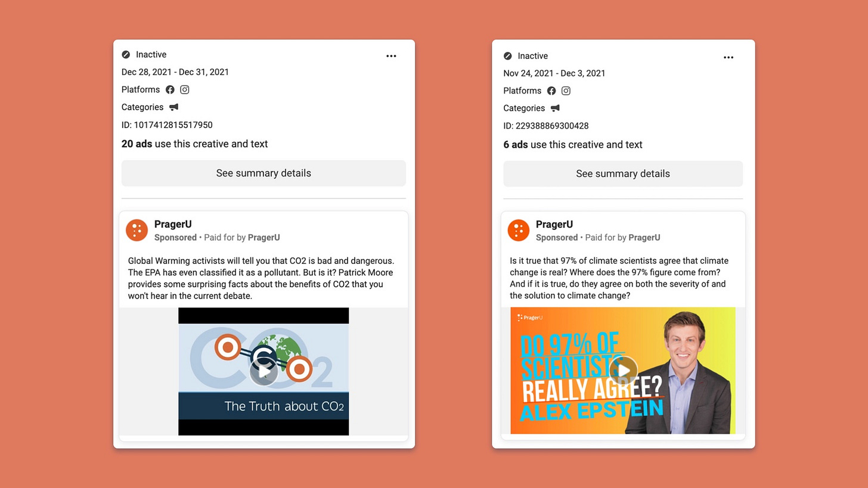Click the "20 ads use this creative and text" line
868x488 pixels.
pyautogui.click(x=195, y=144)
